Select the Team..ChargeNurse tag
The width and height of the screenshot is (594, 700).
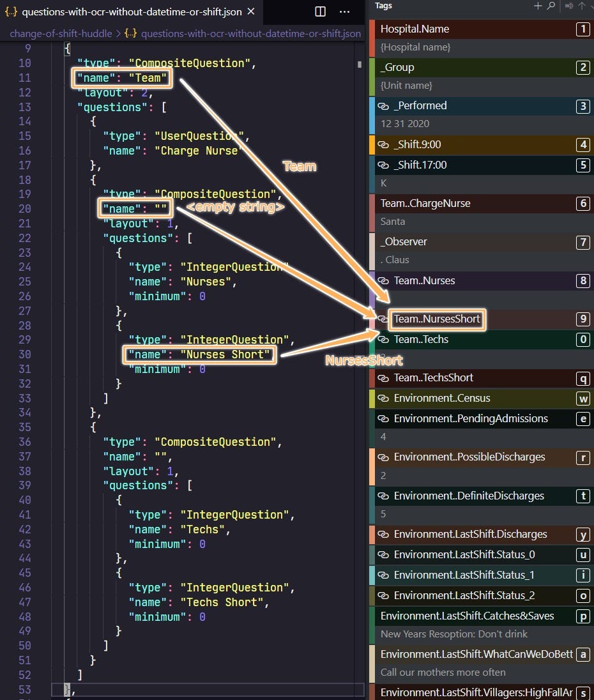pos(425,204)
